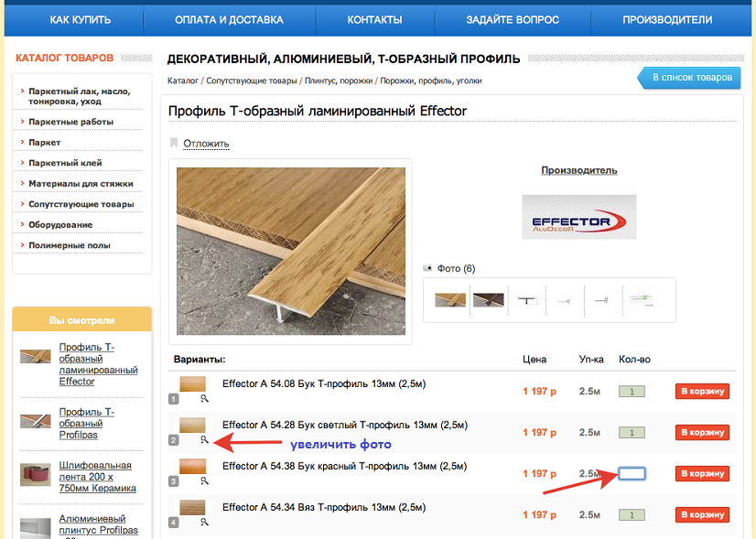
Task: Click quantity field for Effector A 54.34 Вяз
Action: coord(632,515)
